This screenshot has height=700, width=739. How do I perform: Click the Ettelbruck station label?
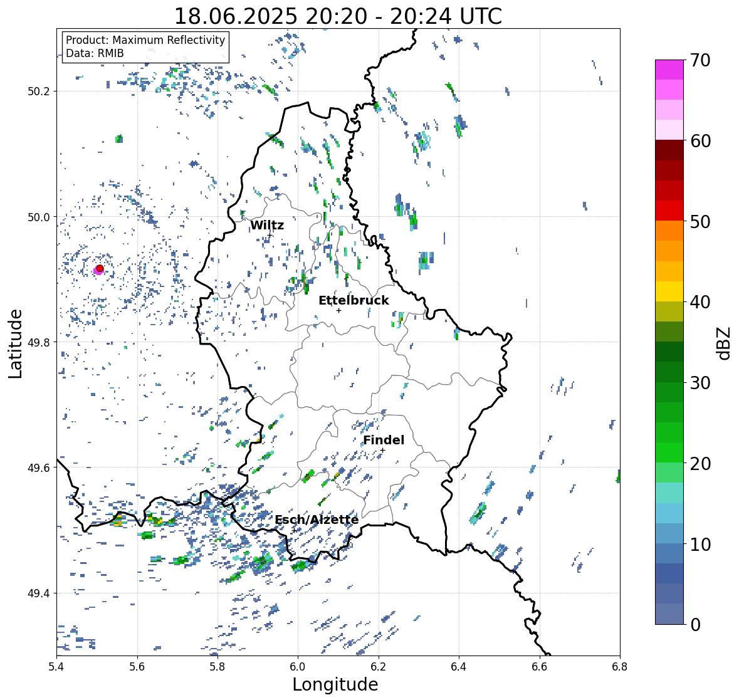354,300
